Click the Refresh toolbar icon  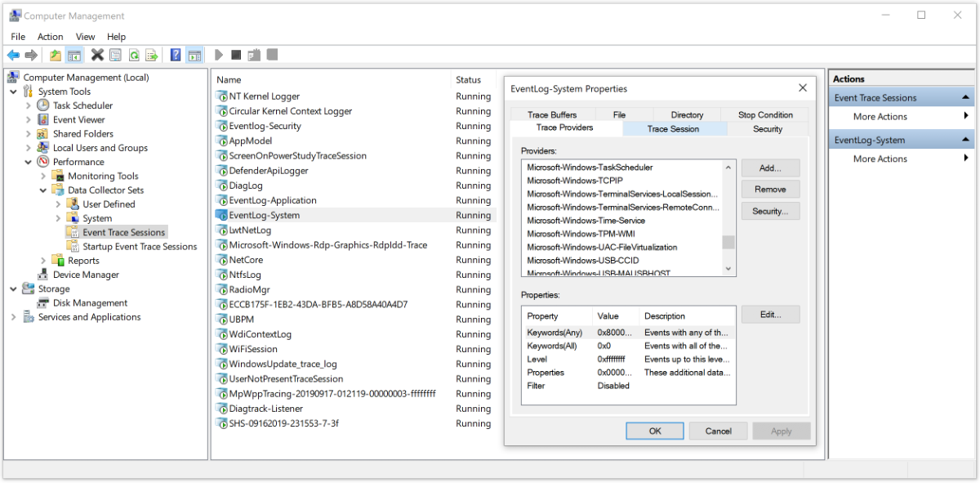133,55
